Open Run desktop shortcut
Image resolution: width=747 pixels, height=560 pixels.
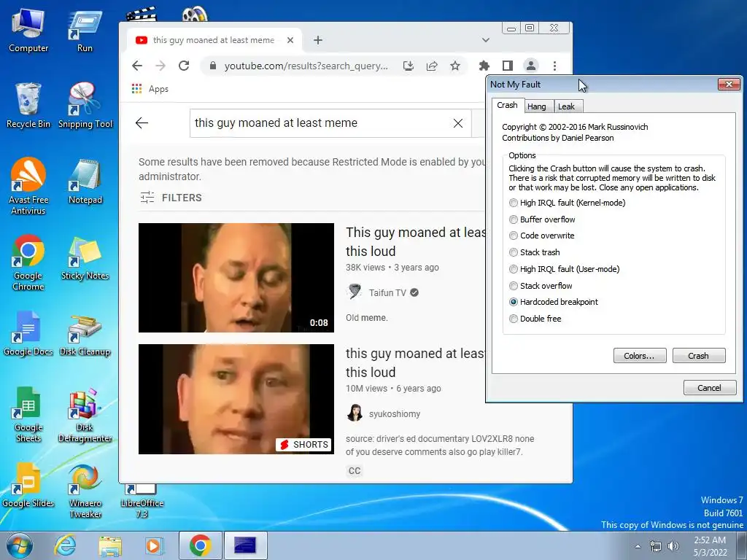[x=85, y=31]
